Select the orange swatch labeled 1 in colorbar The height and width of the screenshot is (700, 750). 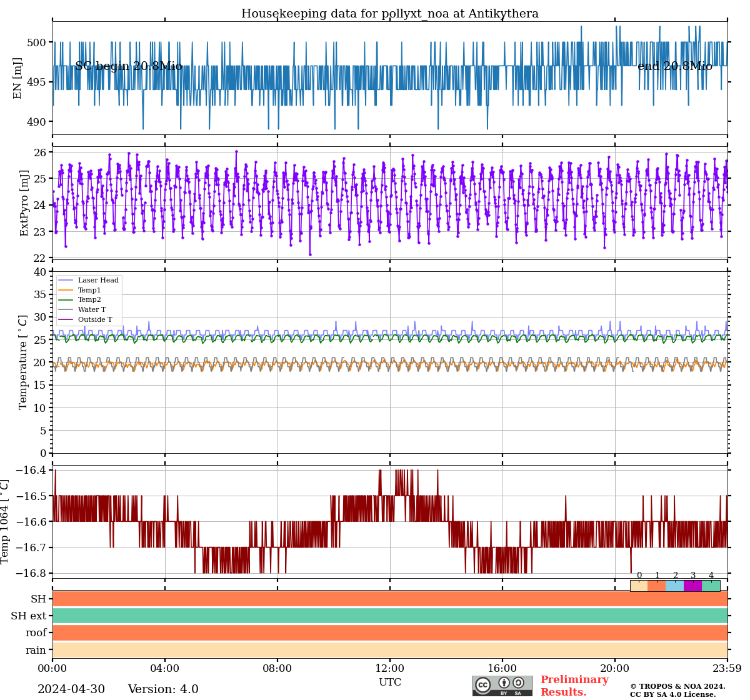click(x=657, y=586)
